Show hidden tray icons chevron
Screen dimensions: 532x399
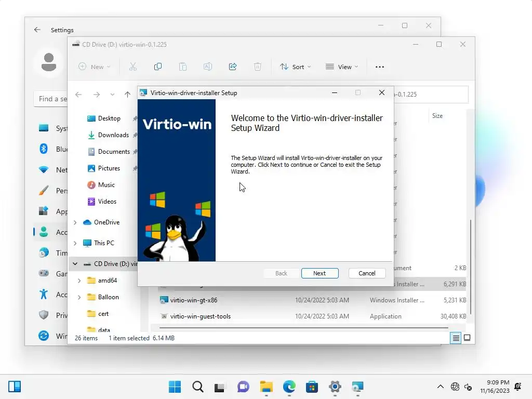(x=441, y=387)
